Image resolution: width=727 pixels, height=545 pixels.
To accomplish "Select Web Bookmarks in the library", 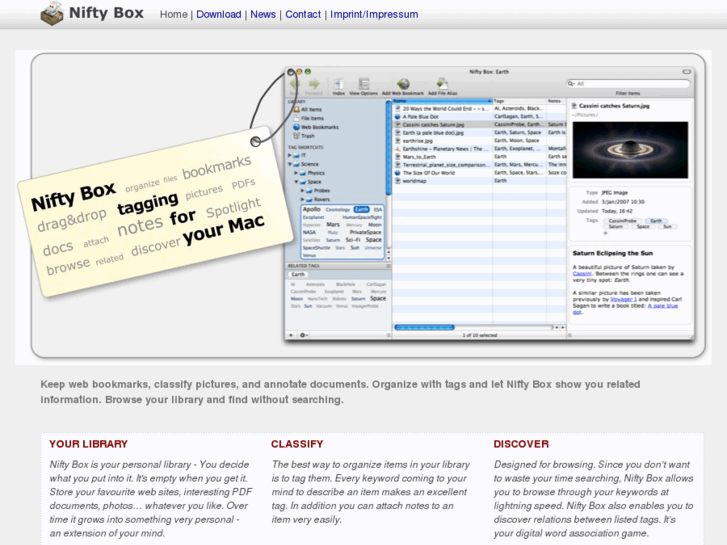I will pos(316,127).
